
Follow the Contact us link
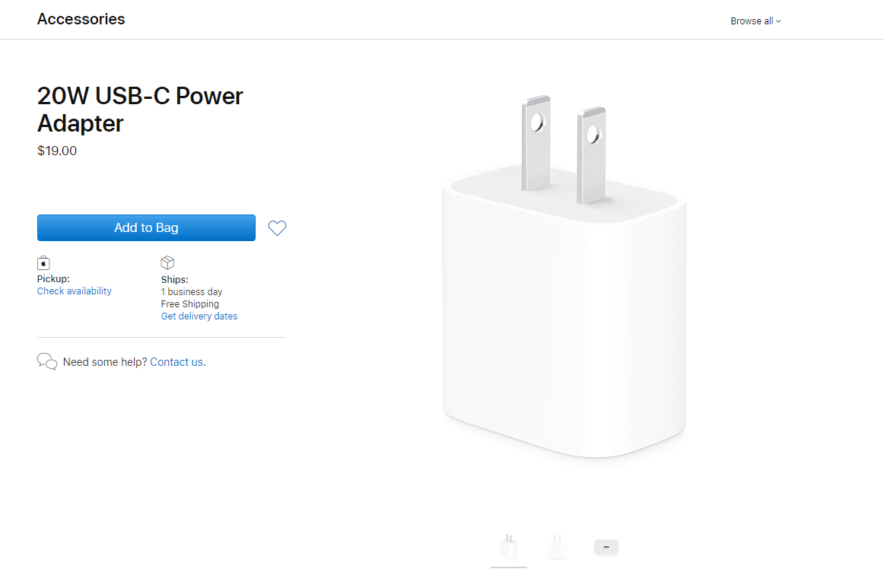[x=177, y=362]
